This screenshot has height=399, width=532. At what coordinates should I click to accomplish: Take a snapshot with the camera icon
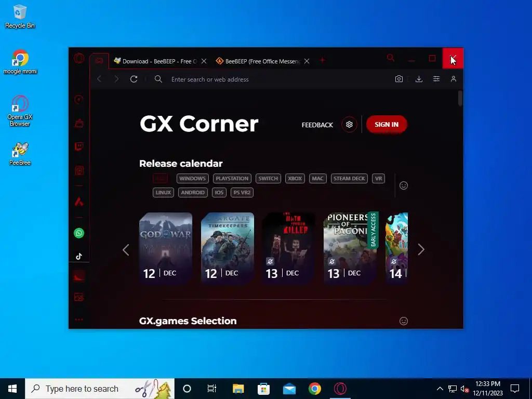tap(399, 79)
